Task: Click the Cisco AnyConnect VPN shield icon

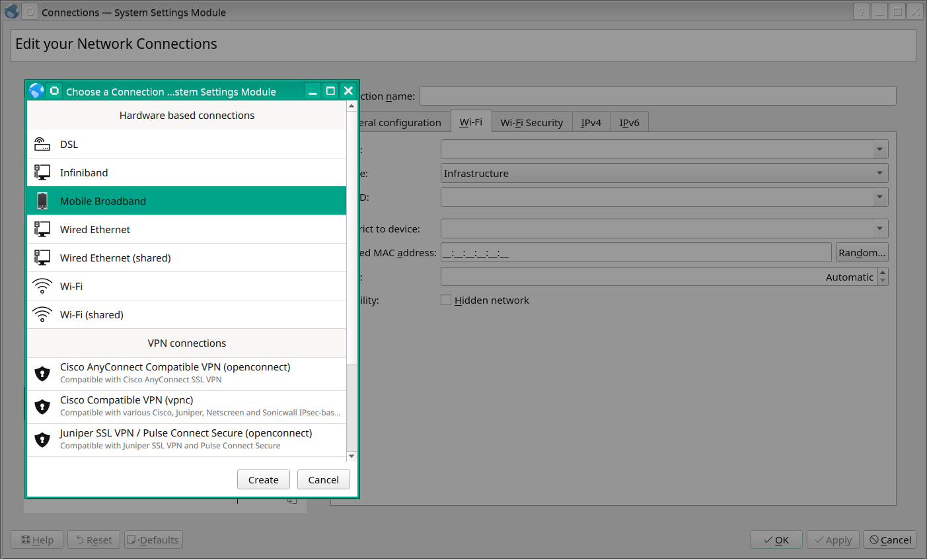Action: [x=42, y=374]
